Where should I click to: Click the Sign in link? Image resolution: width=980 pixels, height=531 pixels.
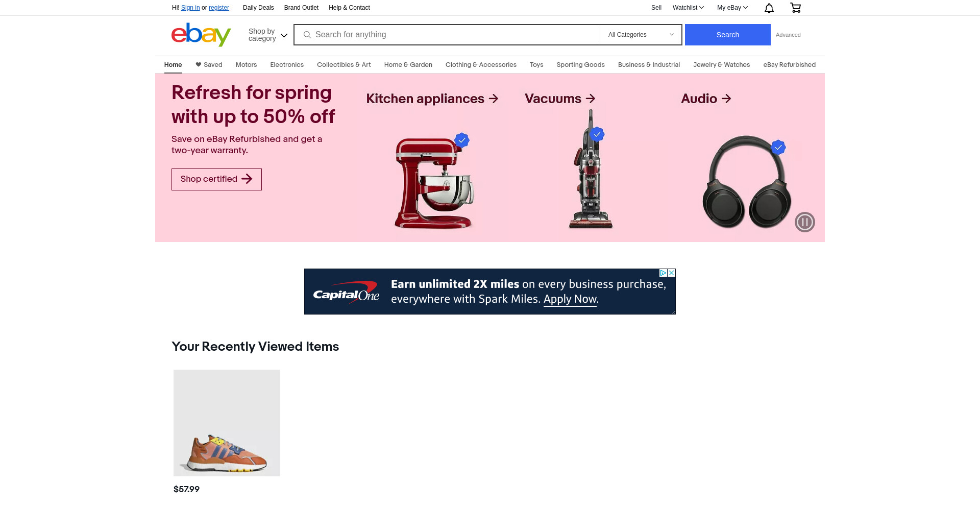(190, 8)
